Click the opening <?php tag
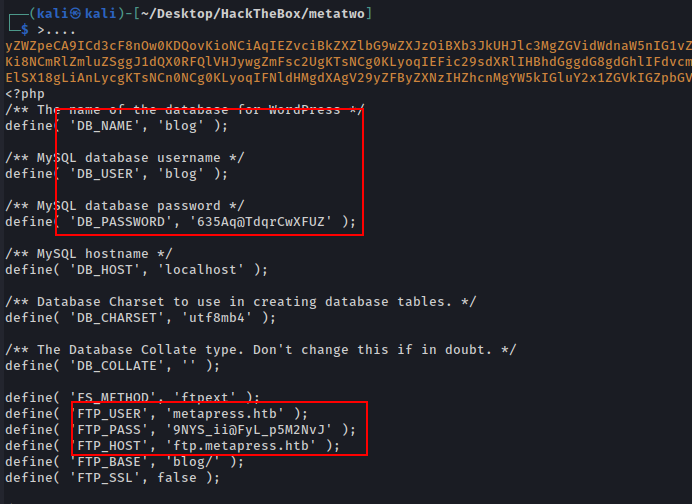692x504 pixels. tap(24, 94)
